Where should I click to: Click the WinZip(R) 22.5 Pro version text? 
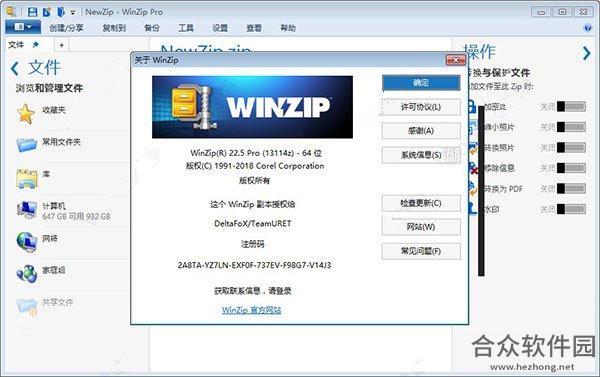tap(256, 153)
